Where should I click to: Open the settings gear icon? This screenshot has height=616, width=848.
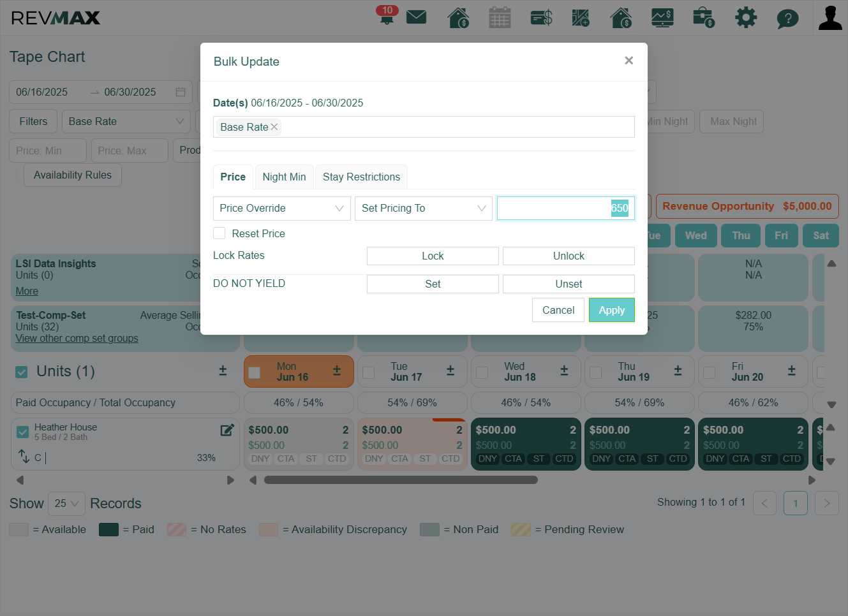pyautogui.click(x=745, y=17)
